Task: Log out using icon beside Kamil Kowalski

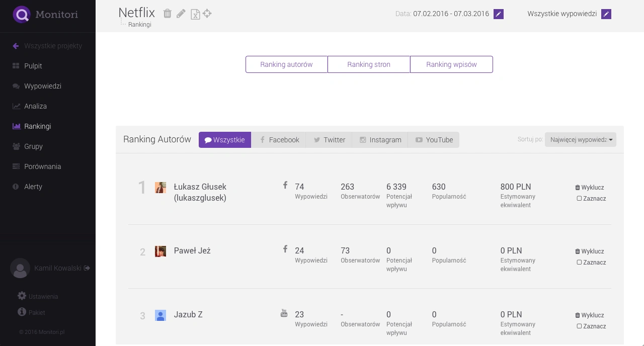Action: click(x=87, y=268)
